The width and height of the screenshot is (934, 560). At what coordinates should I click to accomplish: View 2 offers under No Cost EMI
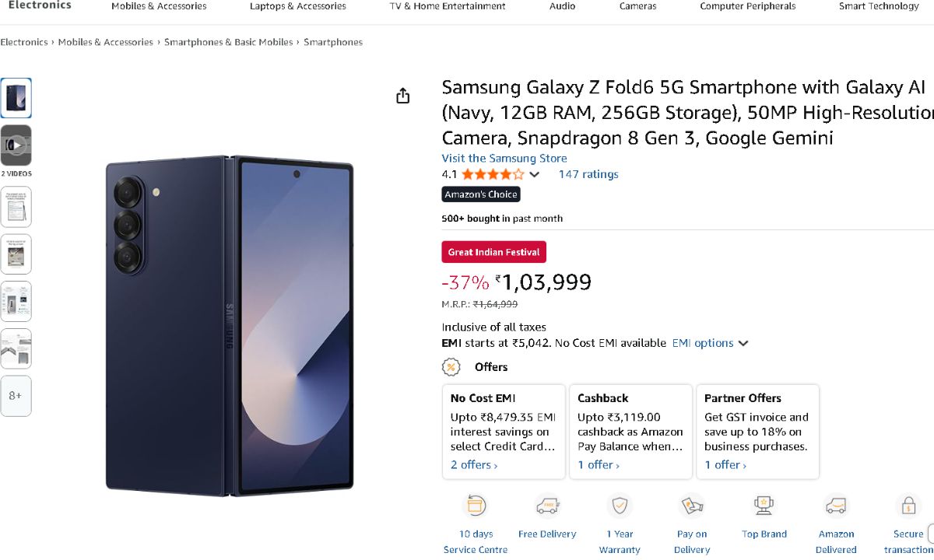pos(473,465)
